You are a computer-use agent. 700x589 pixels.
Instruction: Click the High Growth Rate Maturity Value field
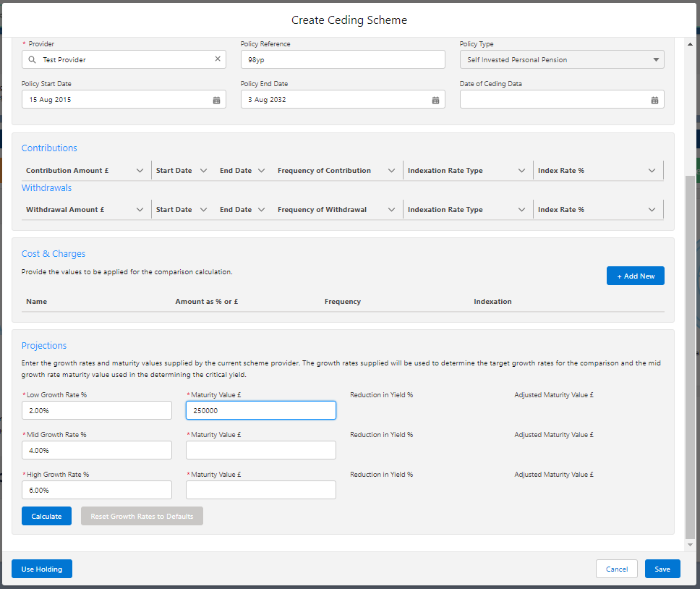point(261,490)
